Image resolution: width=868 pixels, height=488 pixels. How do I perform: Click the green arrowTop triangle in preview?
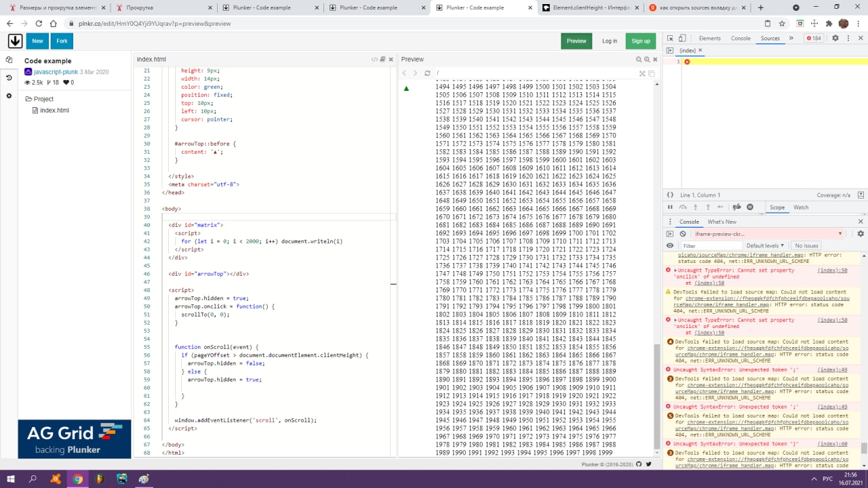(x=406, y=88)
